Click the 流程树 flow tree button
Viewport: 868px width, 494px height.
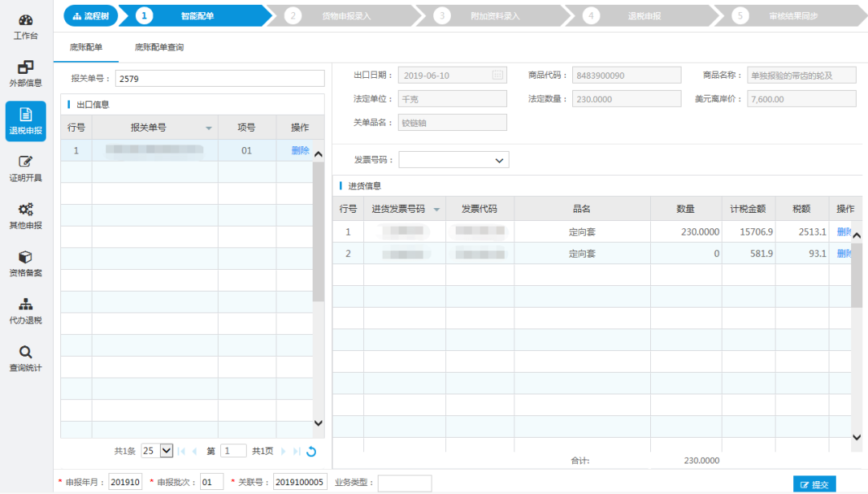(91, 16)
